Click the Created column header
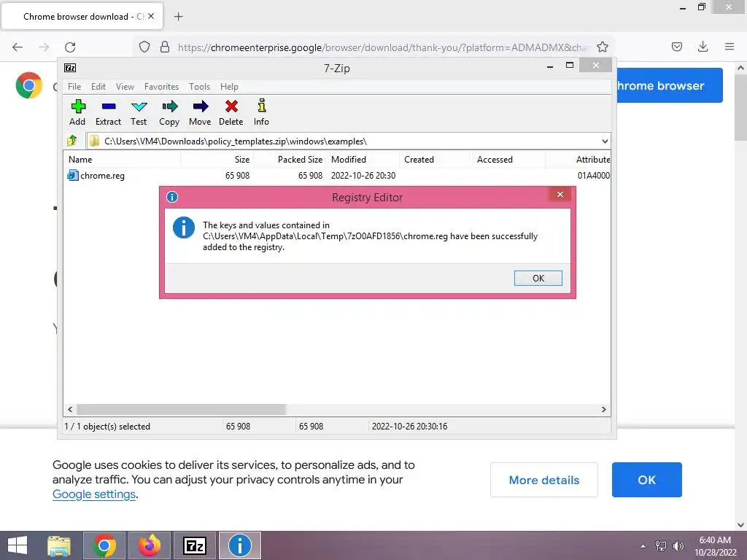This screenshot has height=560, width=747. tap(436, 160)
